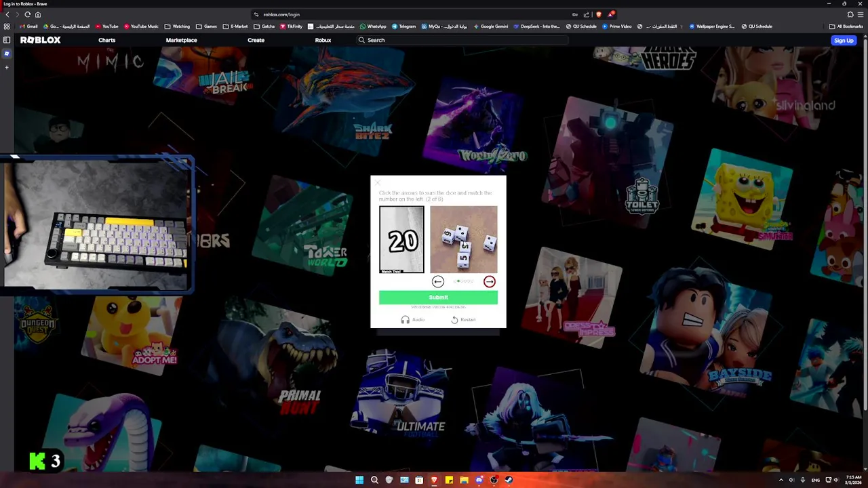Click the browser home button
Image resolution: width=868 pixels, height=488 pixels.
tap(38, 14)
